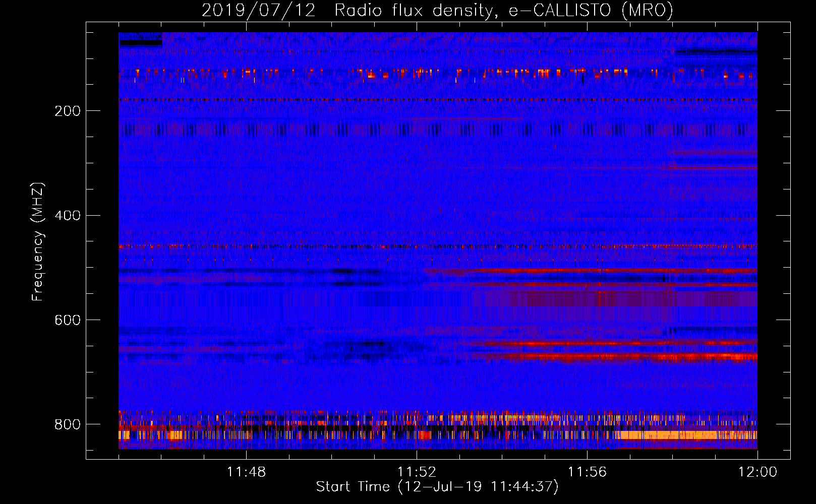Click the 12:00 time tick label
Viewport: 816px width, 504px height.
coord(757,472)
